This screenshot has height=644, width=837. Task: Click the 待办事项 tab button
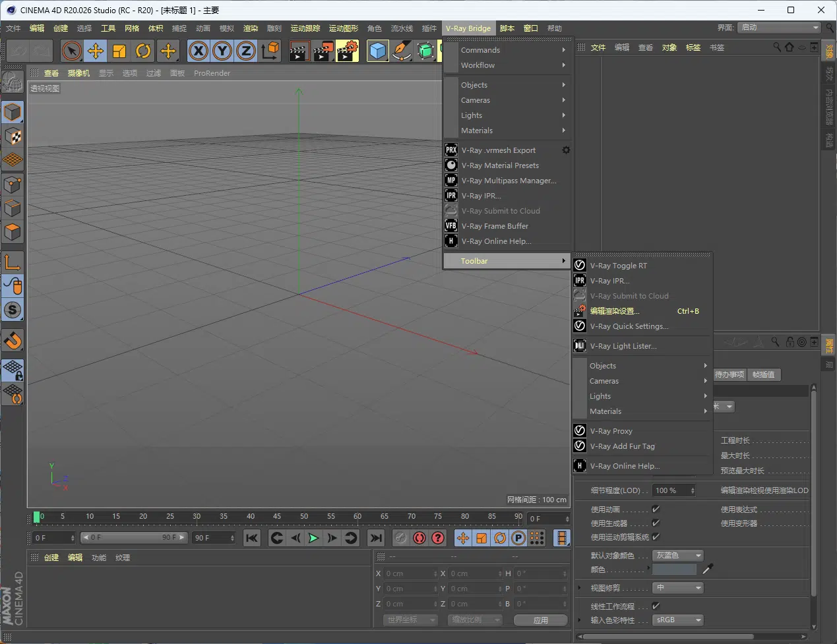(729, 374)
